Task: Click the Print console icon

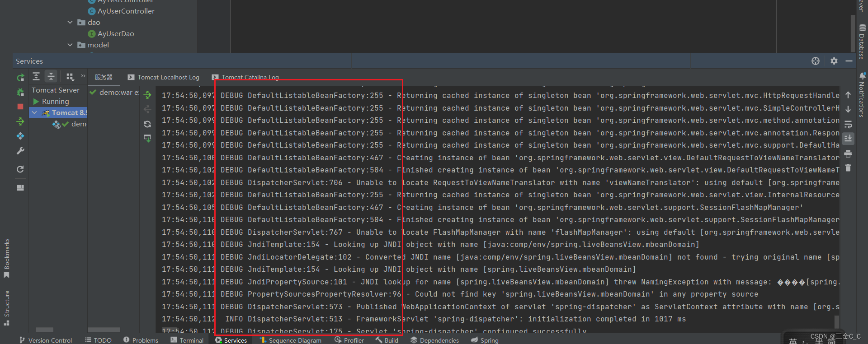Action: [848, 153]
